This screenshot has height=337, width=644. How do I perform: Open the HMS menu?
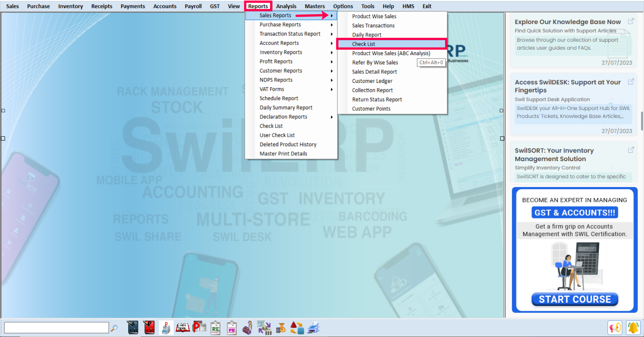(x=408, y=6)
